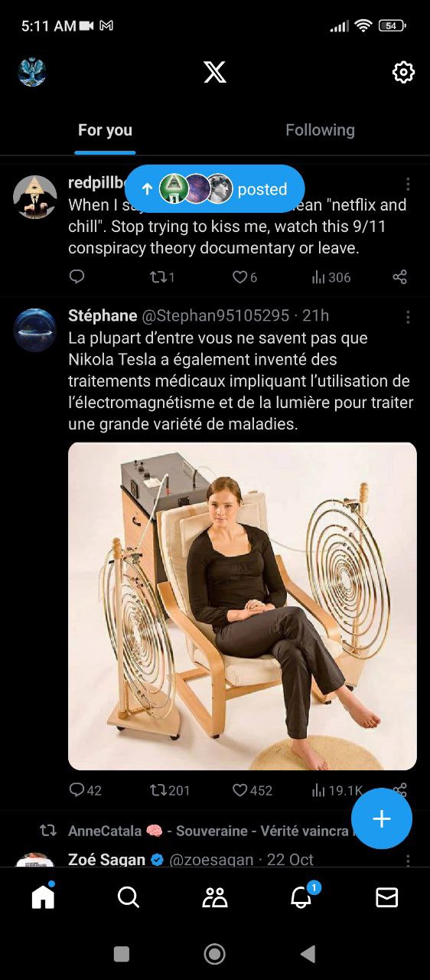Open the settings gear icon
Screen dimensions: 430x980
(403, 72)
